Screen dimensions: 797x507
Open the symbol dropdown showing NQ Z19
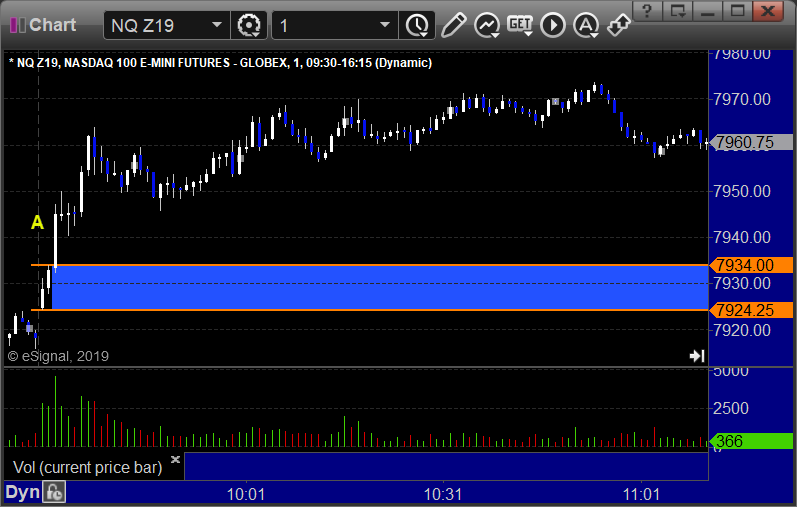pos(167,25)
